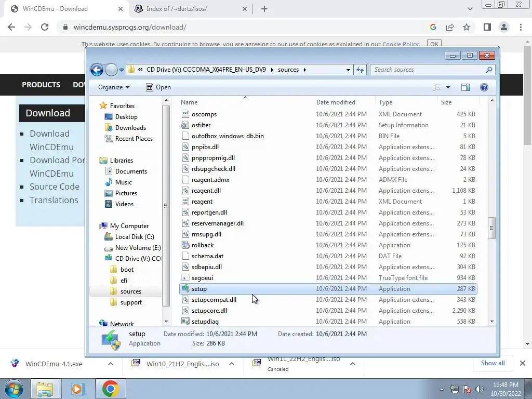The height and width of the screenshot is (399, 532).
Task: Open Videos library
Action: [124, 204]
